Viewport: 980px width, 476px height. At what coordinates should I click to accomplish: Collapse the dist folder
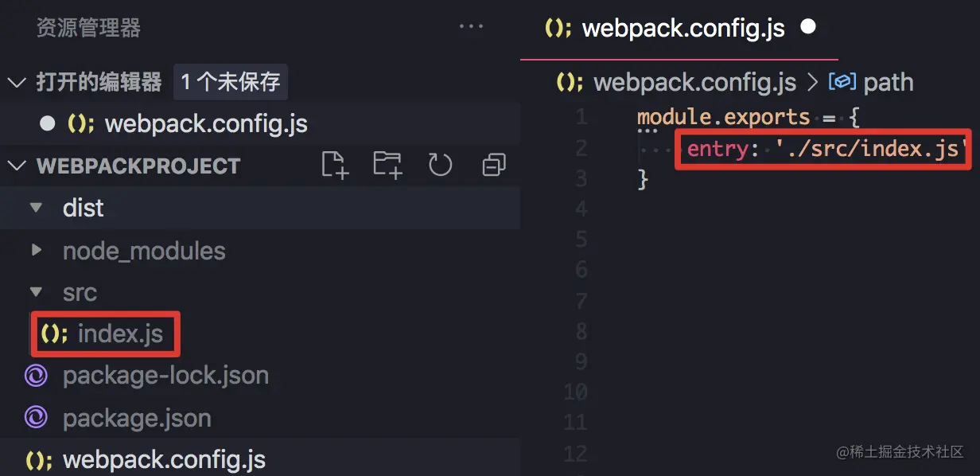[36, 209]
